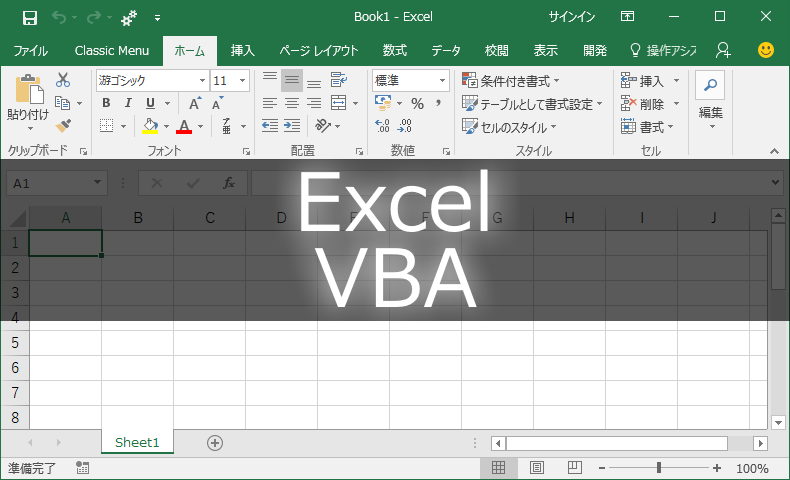Open font color dropdown arrow

coord(200,126)
